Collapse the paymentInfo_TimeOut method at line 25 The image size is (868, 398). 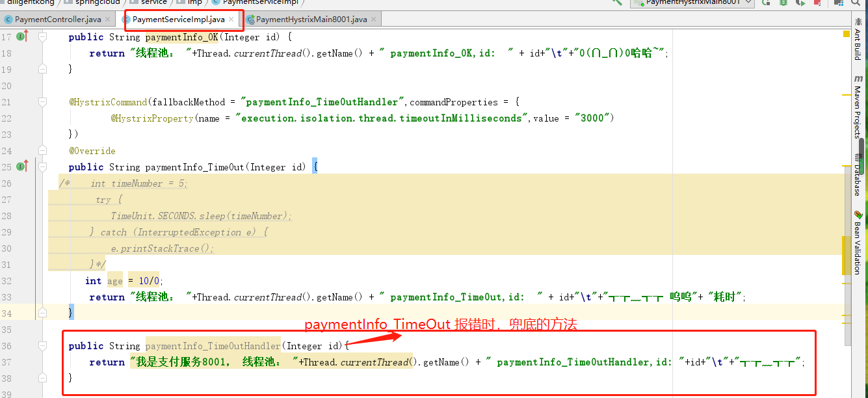tap(42, 167)
